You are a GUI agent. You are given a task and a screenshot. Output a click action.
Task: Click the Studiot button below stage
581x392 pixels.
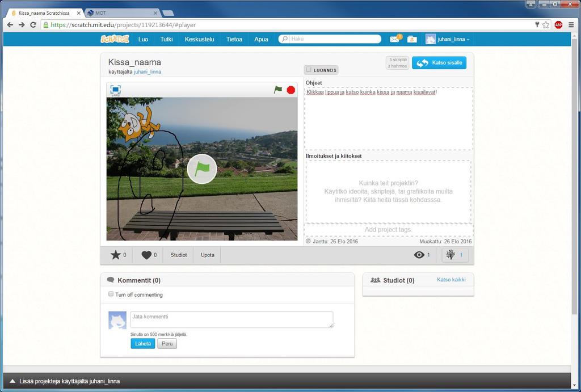(179, 255)
